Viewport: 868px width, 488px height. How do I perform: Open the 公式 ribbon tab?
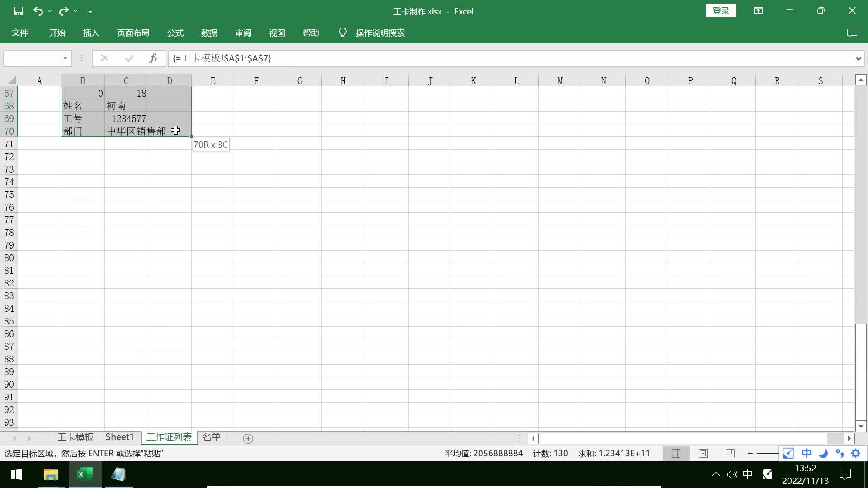tap(175, 33)
